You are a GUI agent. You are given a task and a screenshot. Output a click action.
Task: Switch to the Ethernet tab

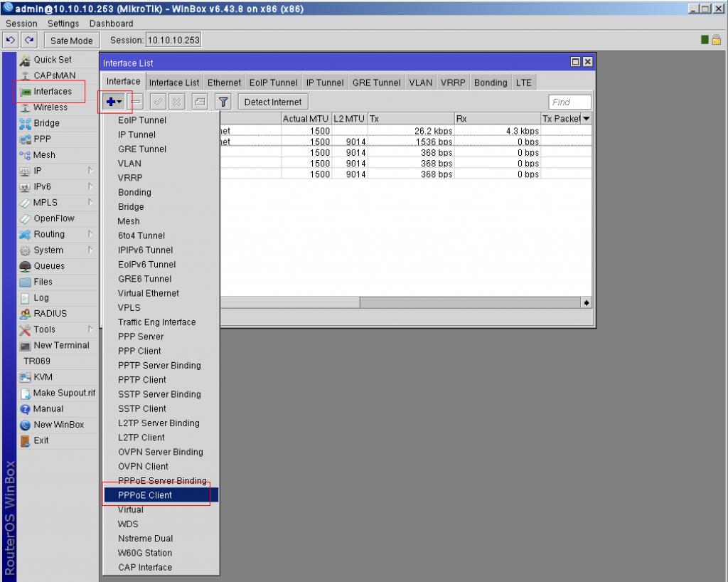click(x=224, y=83)
